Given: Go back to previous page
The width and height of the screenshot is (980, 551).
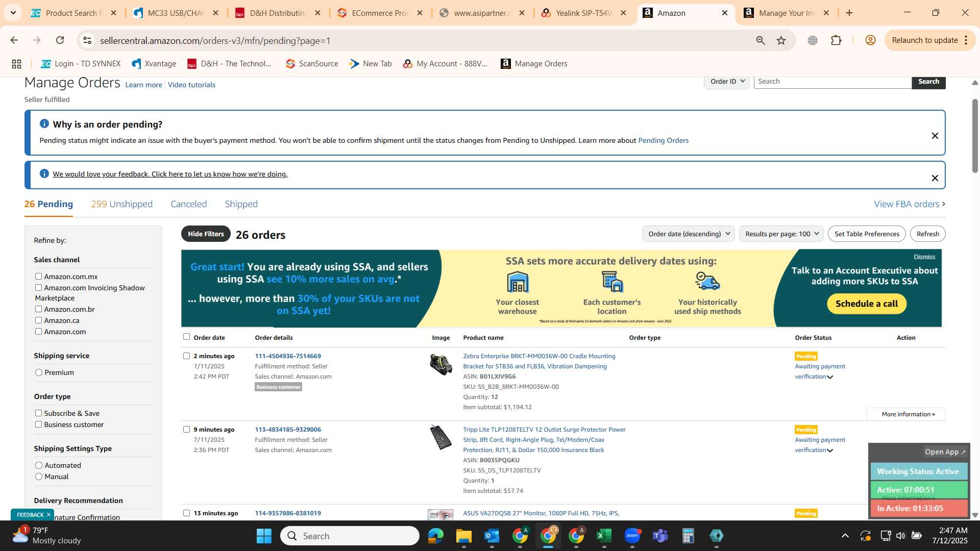Looking at the screenshot, I should point(14,40).
